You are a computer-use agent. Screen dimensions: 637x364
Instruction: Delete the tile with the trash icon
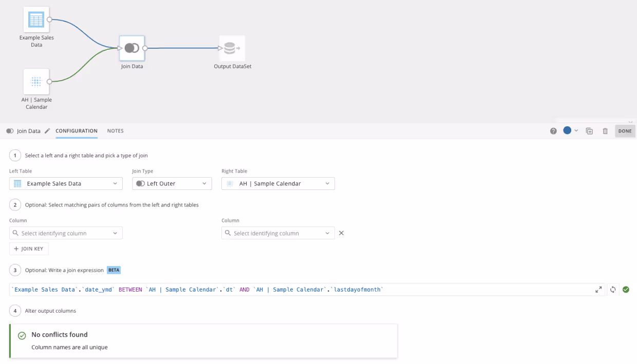605,131
